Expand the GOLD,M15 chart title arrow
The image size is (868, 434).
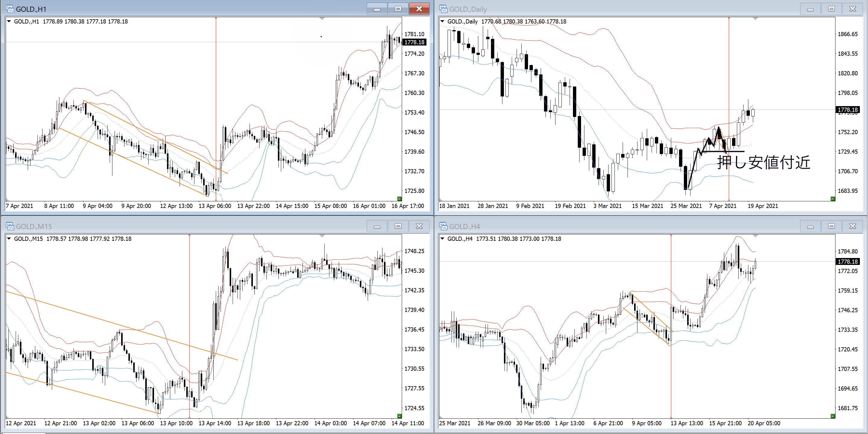[9, 239]
